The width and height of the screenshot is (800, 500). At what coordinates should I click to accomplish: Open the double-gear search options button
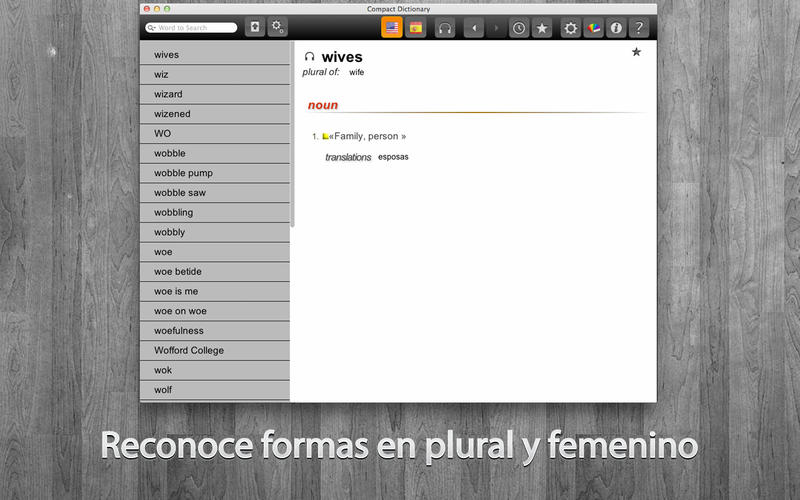278,27
